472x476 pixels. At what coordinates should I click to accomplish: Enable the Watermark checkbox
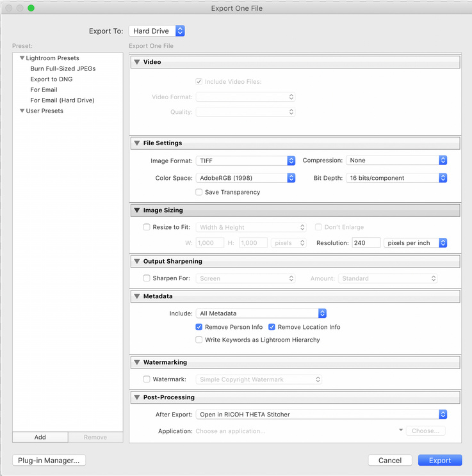pos(147,379)
